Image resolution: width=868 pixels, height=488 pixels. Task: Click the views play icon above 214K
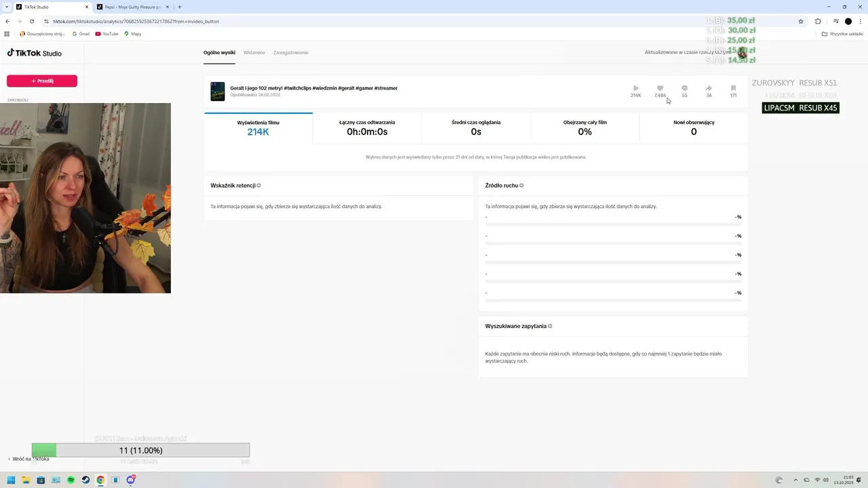[635, 88]
